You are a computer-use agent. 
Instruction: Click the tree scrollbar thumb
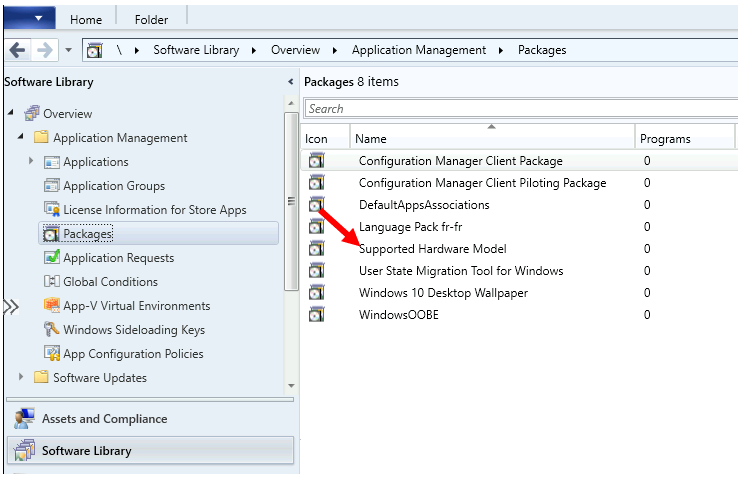coord(292,201)
